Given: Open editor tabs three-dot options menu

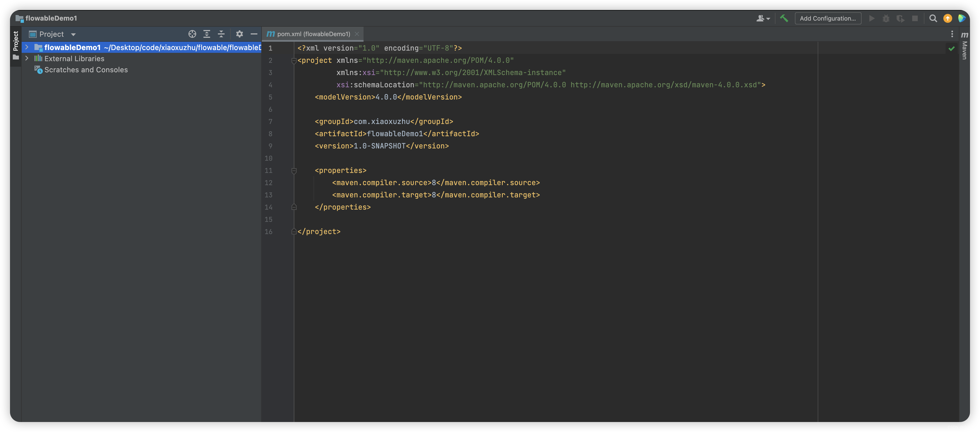Looking at the screenshot, I should pyautogui.click(x=952, y=34).
